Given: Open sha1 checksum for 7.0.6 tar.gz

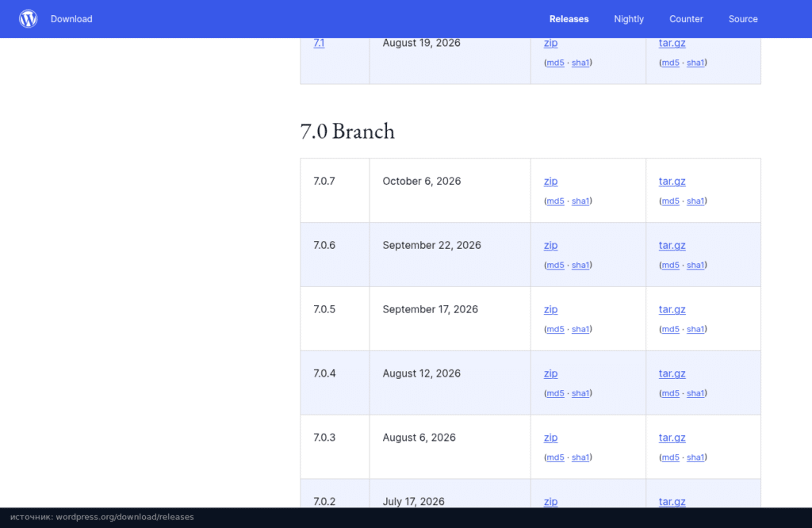Looking at the screenshot, I should [695, 265].
